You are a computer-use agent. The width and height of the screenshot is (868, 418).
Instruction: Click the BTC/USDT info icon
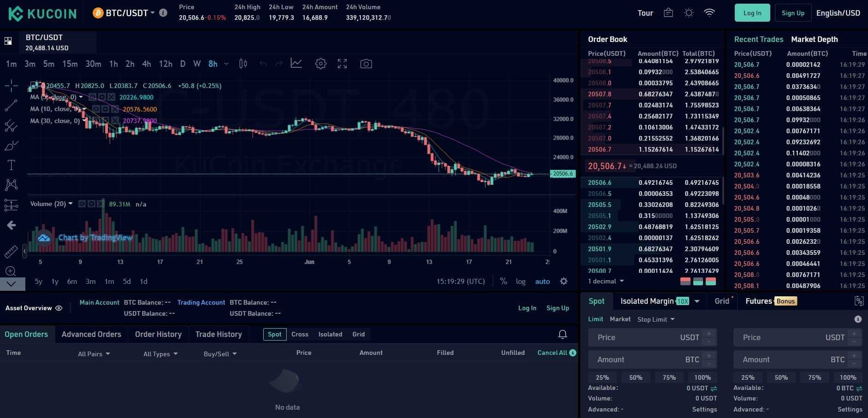pyautogui.click(x=163, y=13)
